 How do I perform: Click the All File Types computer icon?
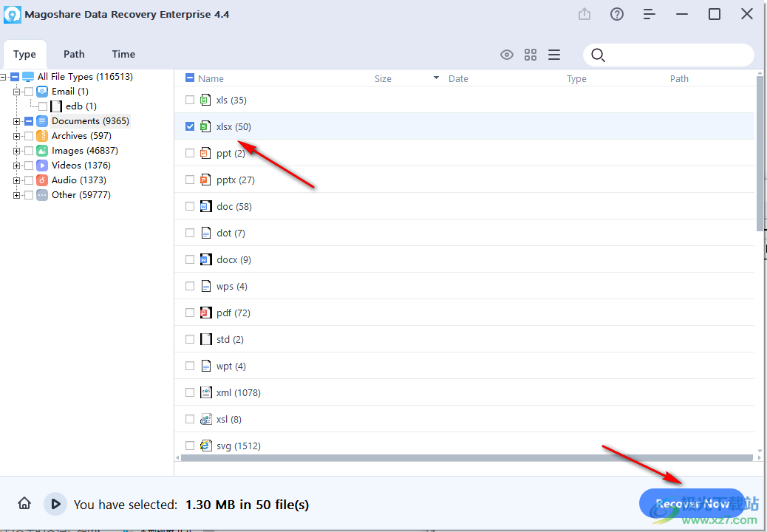coord(28,77)
